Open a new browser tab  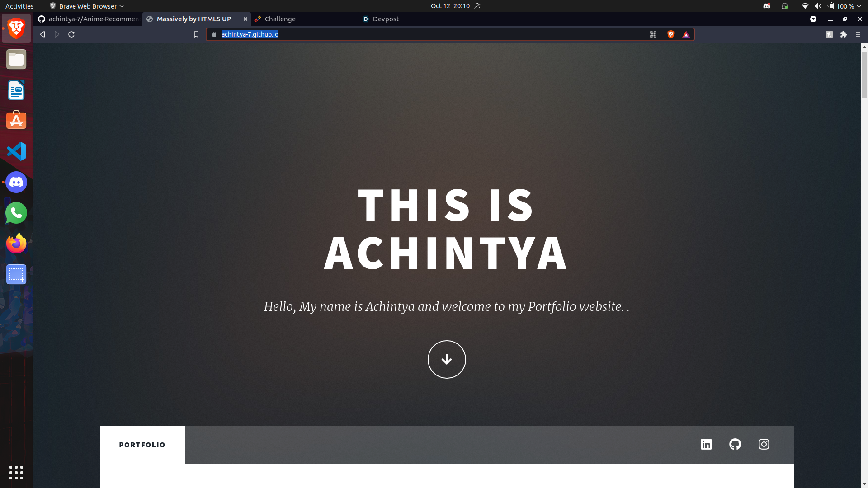tap(476, 19)
